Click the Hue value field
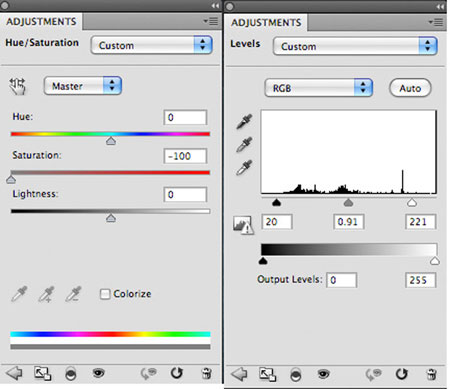450x389 pixels. pyautogui.click(x=185, y=117)
